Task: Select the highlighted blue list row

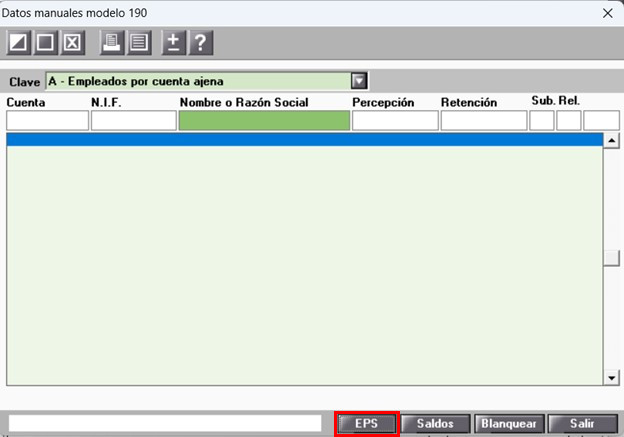Action: coord(304,140)
